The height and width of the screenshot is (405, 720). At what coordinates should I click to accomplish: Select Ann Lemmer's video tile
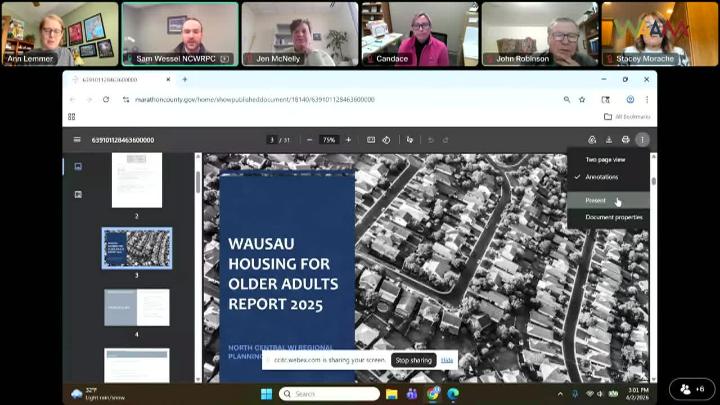[x=60, y=34]
